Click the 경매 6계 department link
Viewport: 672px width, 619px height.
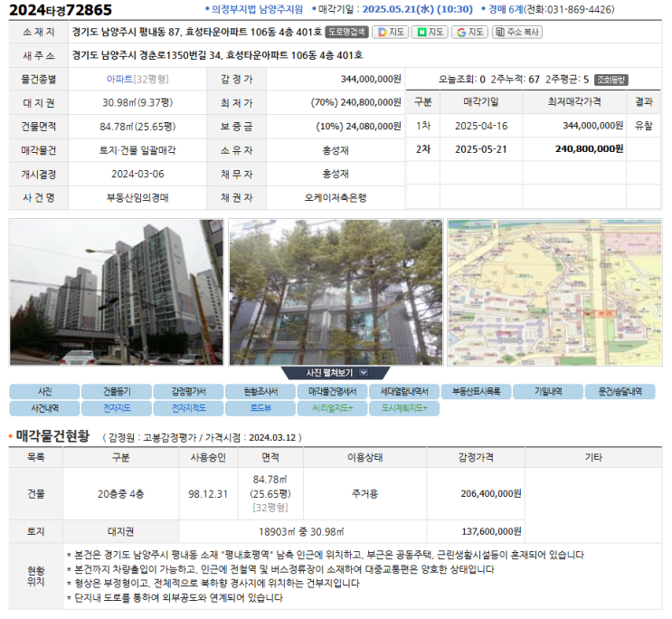(506, 9)
